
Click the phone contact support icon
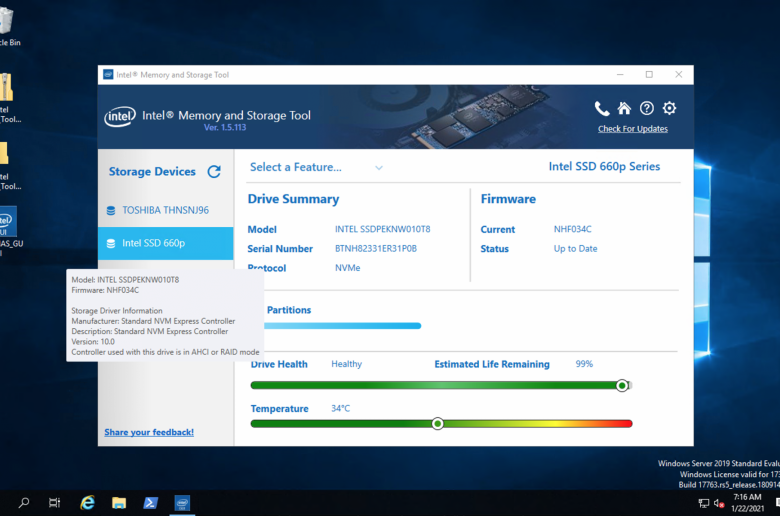(x=601, y=108)
